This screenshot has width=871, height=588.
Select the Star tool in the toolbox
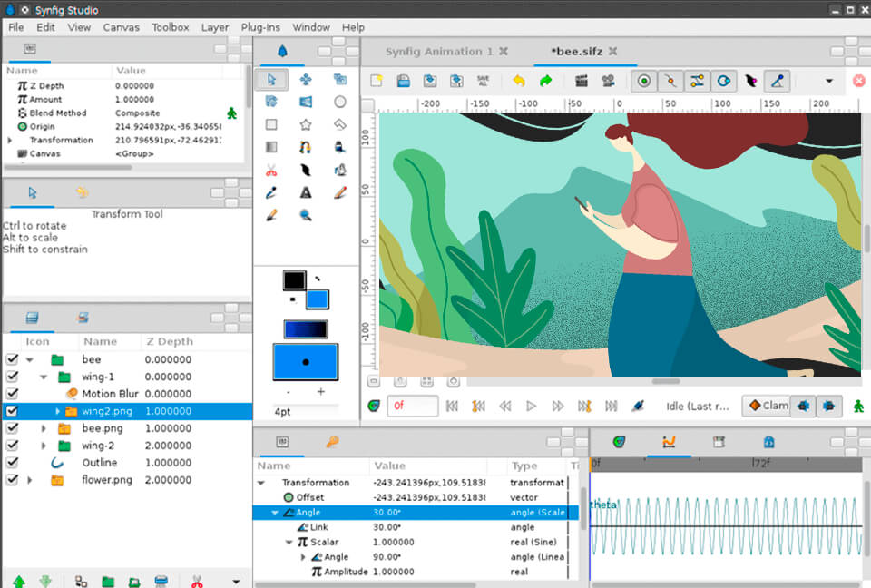(x=306, y=123)
